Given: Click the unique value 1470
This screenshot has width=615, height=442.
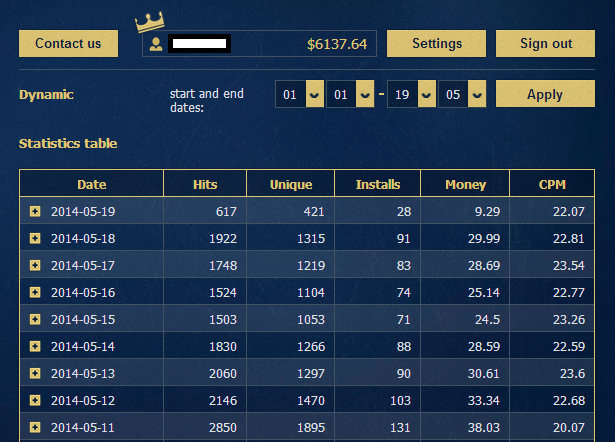Looking at the screenshot, I should coord(311,400).
